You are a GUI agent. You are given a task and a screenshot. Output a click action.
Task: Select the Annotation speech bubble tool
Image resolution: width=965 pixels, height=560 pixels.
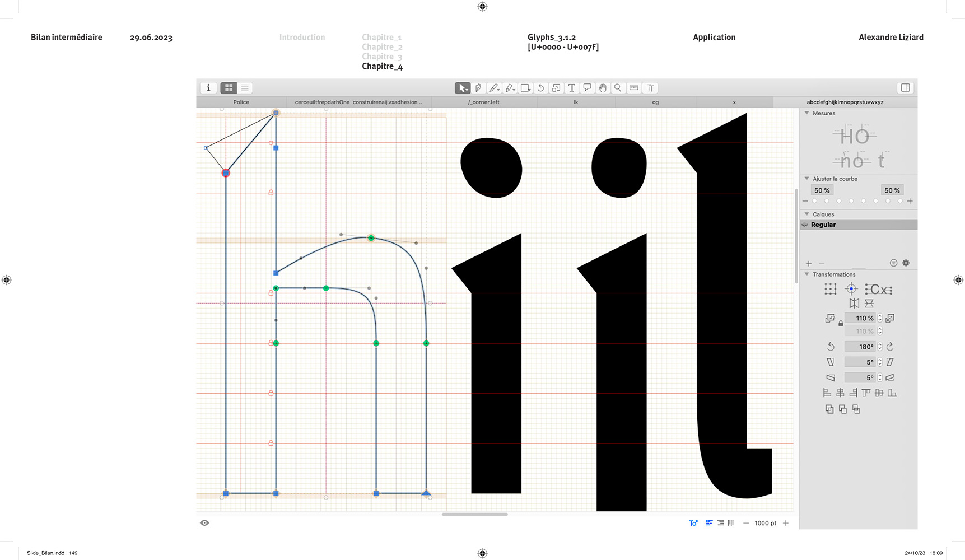pyautogui.click(x=587, y=88)
